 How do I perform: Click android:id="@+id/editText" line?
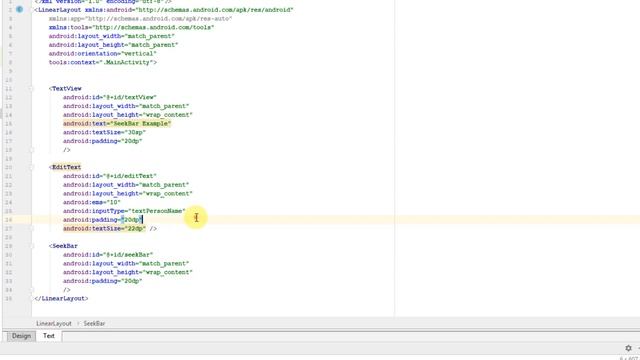(x=110, y=176)
